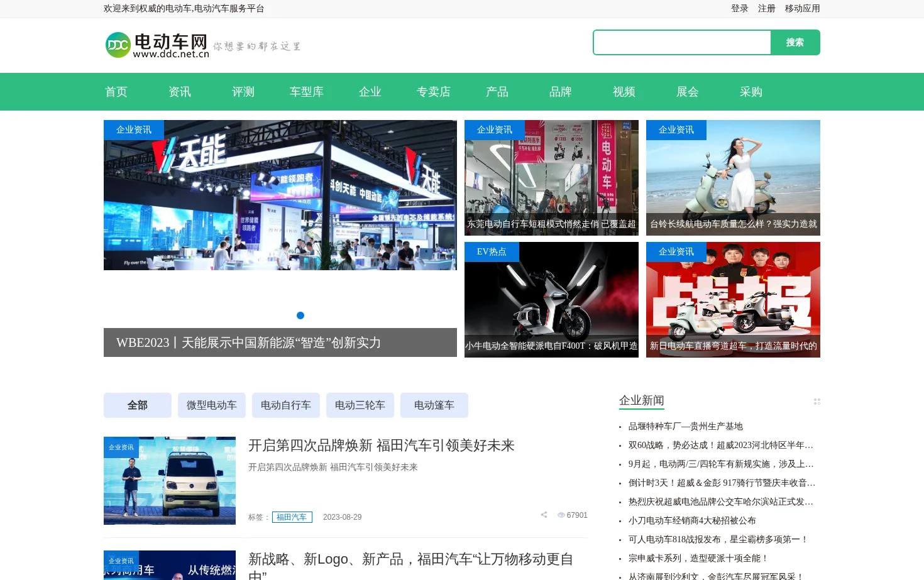Select the 电动三轮车 tab
Screen dimensions: 924x580
tap(360, 405)
